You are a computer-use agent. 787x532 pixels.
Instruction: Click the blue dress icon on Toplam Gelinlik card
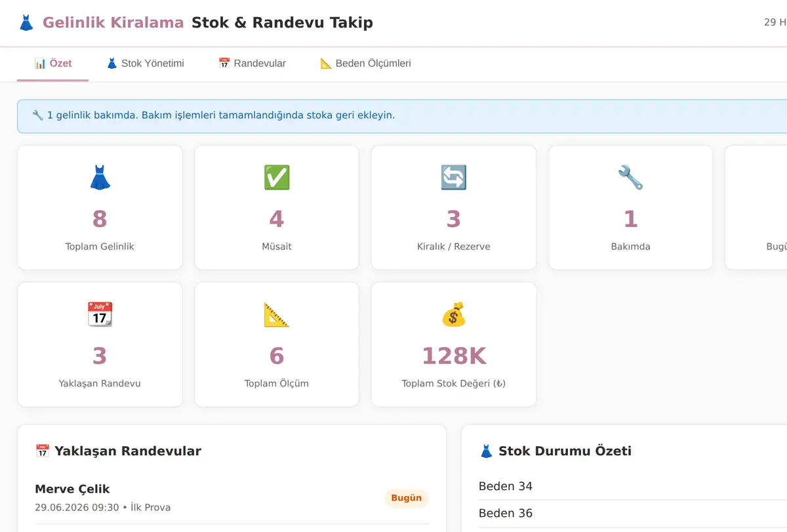pyautogui.click(x=100, y=178)
